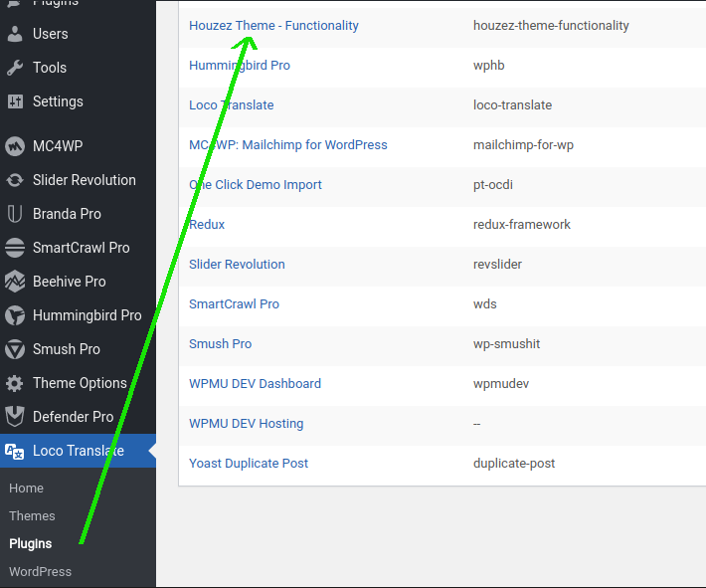The width and height of the screenshot is (706, 588).
Task: Click the Users person icon
Action: [x=15, y=34]
